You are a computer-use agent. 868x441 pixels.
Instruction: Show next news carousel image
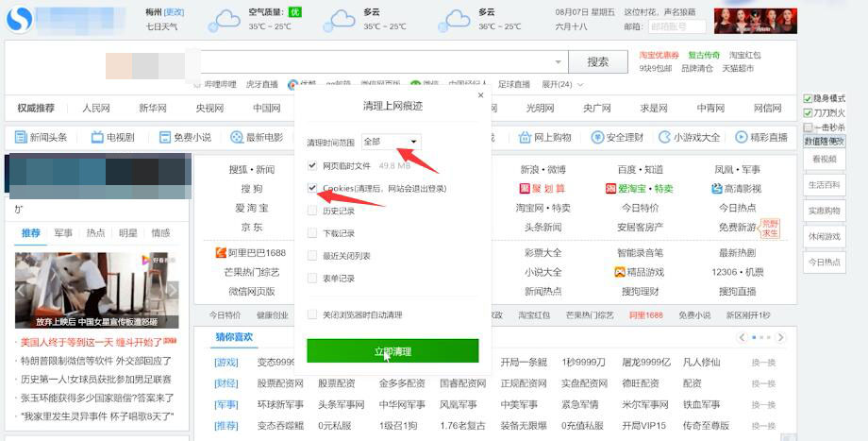click(x=172, y=290)
